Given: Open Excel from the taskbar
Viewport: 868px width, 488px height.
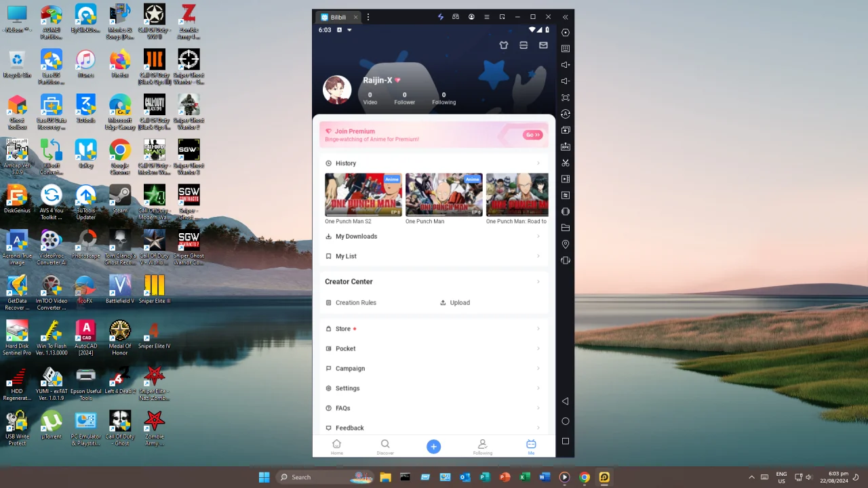Looking at the screenshot, I should tap(524, 477).
